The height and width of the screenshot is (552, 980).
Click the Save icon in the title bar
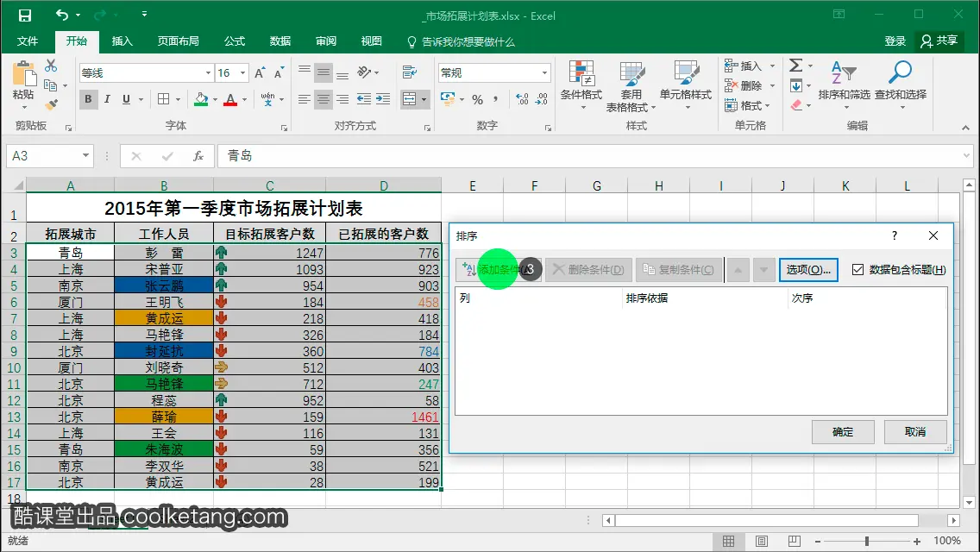click(25, 16)
